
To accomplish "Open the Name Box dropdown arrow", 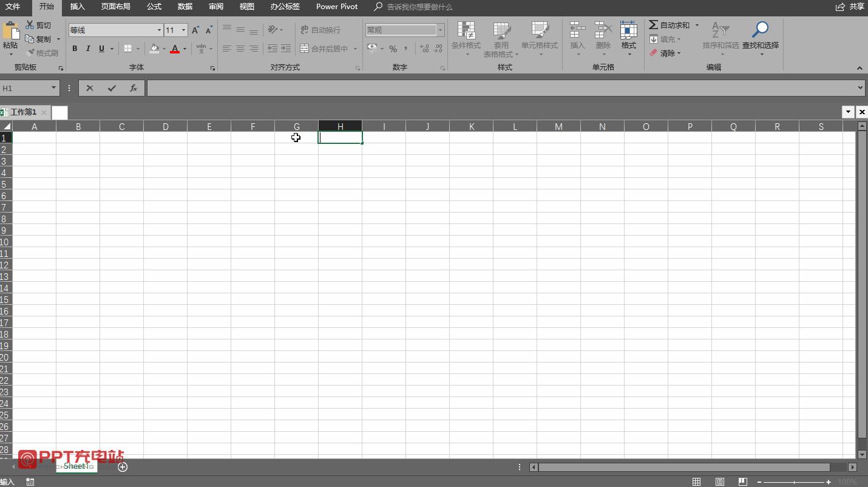I will 53,88.
